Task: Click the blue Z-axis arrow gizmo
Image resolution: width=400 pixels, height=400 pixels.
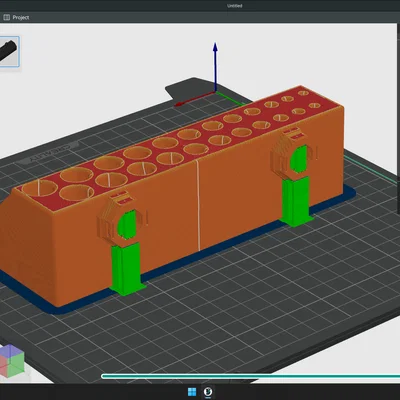Action: tap(215, 66)
